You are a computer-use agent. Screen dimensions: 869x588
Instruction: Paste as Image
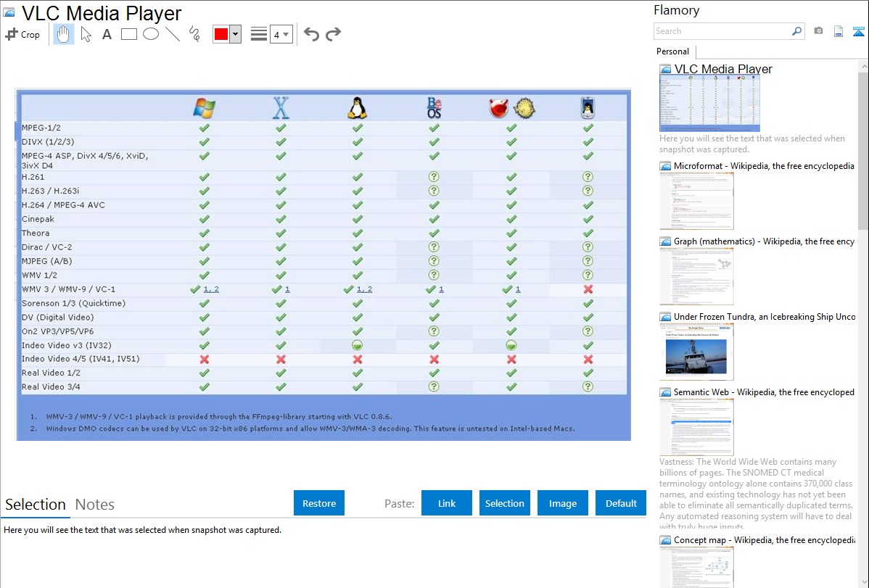click(x=562, y=502)
